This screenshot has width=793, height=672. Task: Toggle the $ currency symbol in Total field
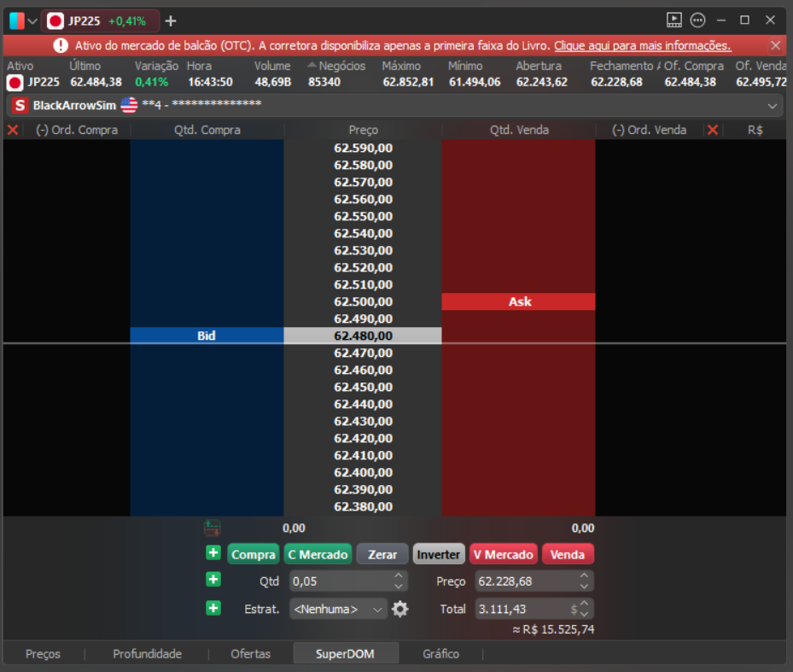click(x=574, y=610)
